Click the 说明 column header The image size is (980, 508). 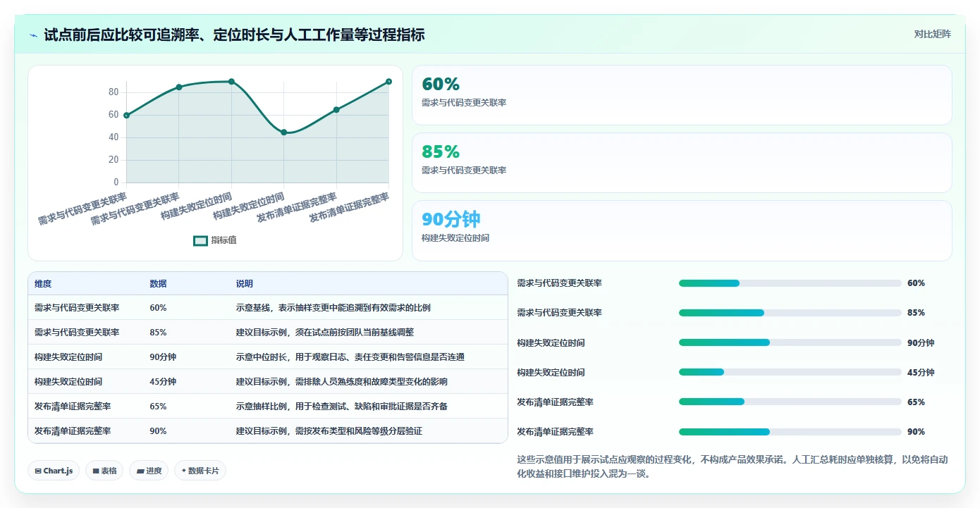pos(245,284)
